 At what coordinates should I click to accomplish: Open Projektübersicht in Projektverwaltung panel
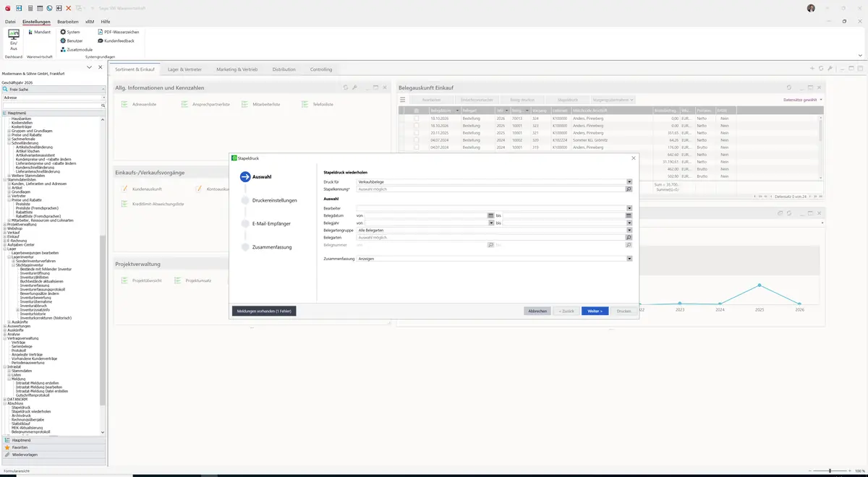142,280
